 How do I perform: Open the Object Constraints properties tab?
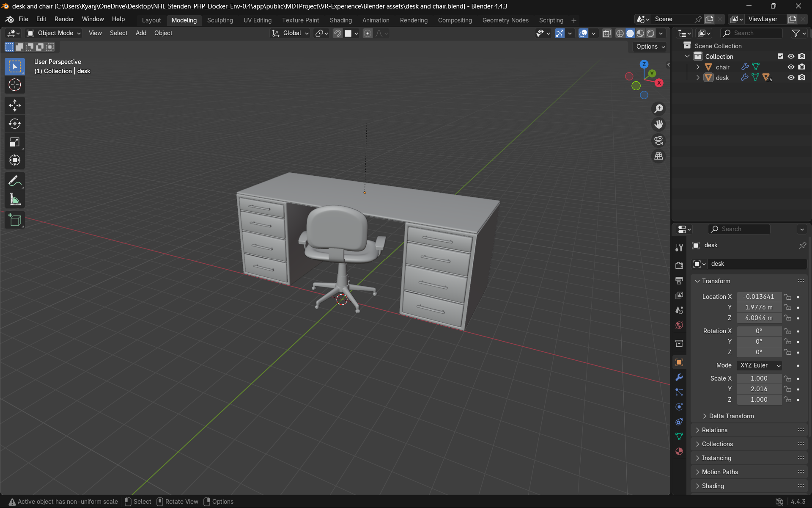click(x=679, y=422)
